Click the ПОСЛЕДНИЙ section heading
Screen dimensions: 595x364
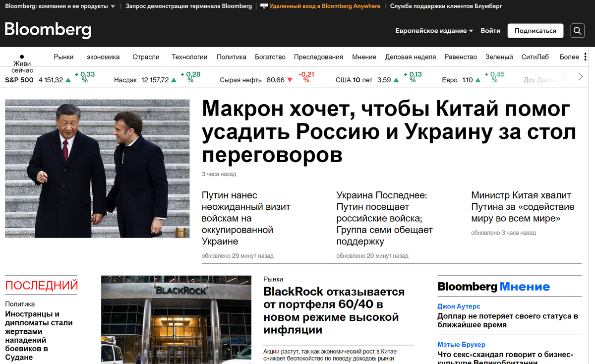(42, 286)
